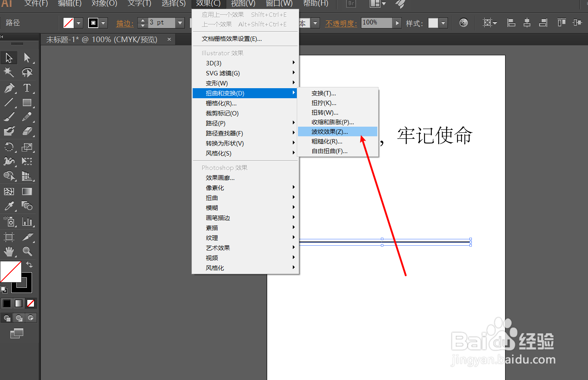The height and width of the screenshot is (380, 588).
Task: Click the 描边 stroke panel link
Action: click(125, 23)
